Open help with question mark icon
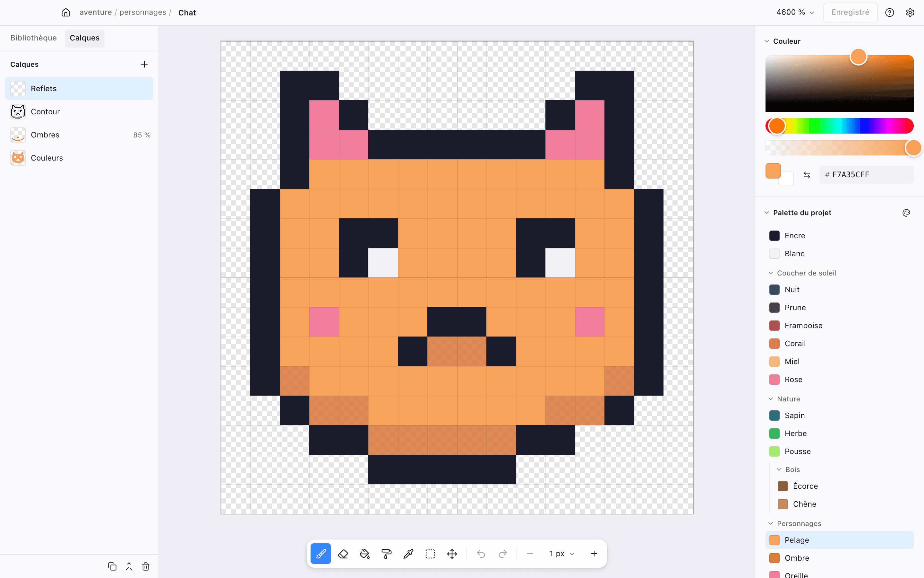This screenshot has height=578, width=924. pos(890,13)
